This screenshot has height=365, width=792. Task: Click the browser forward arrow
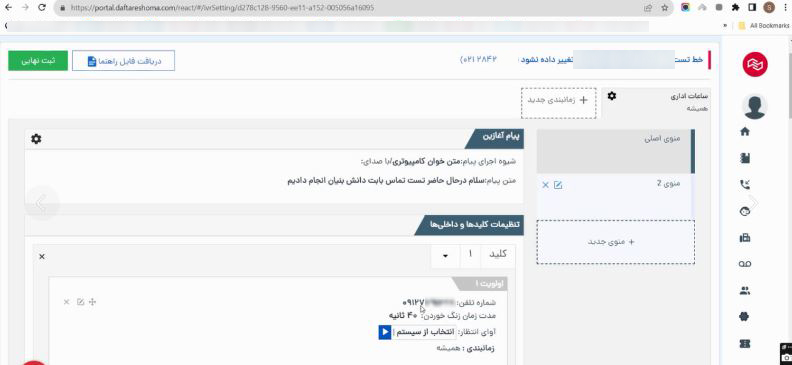coord(25,8)
